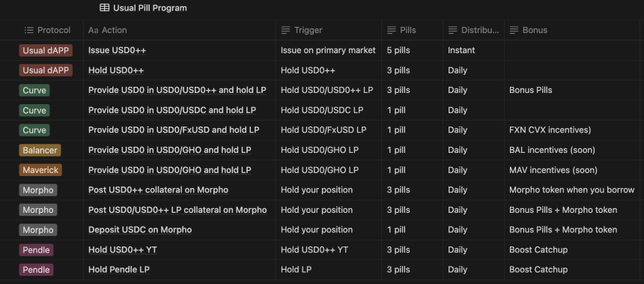This screenshot has height=284, width=644.
Task: Click 'BAL incentives (soon)' bonus cell
Action: 552,150
